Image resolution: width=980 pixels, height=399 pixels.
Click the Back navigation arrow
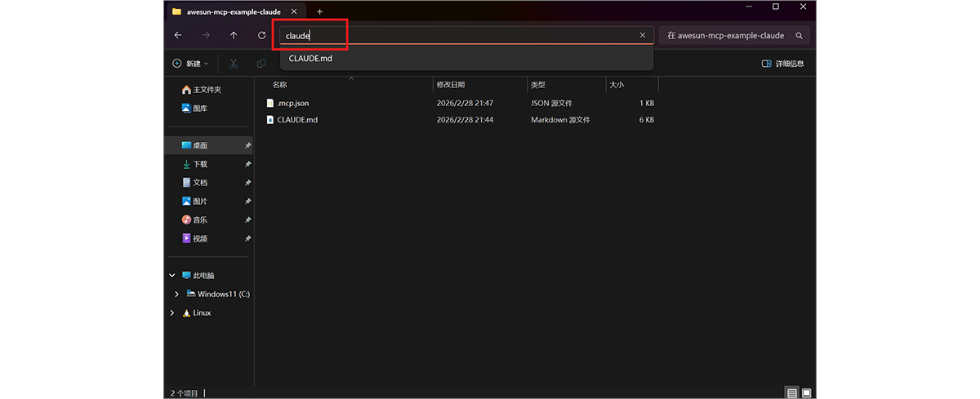178,35
